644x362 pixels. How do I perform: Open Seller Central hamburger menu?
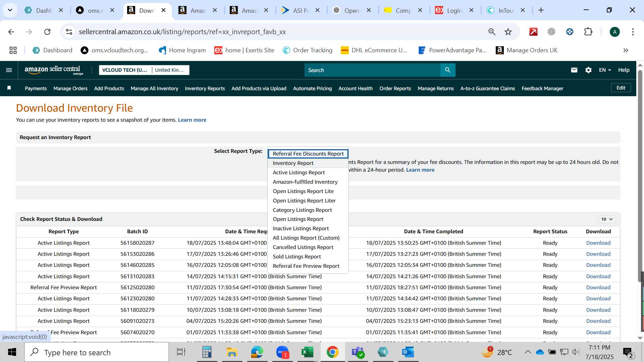[9, 70]
